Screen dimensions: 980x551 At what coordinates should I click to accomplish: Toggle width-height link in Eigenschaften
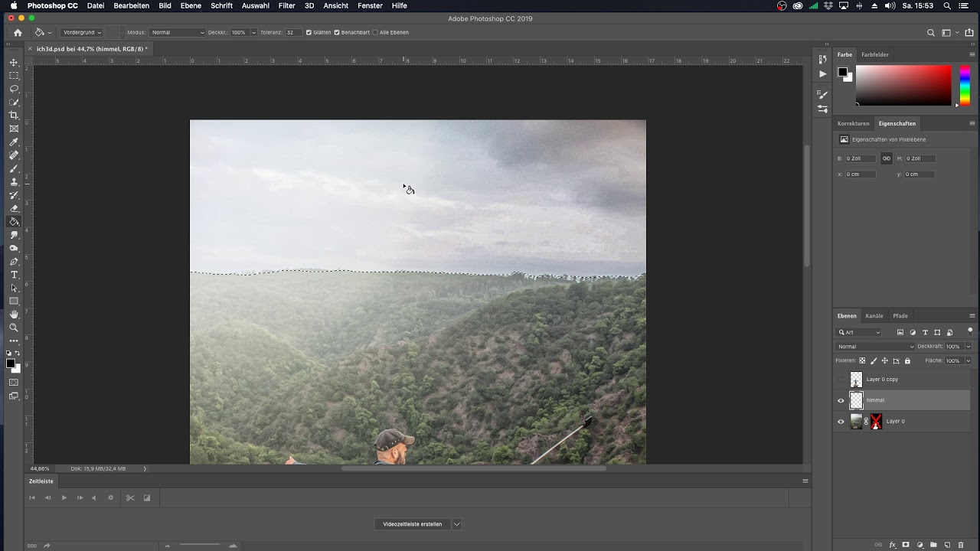tap(887, 158)
